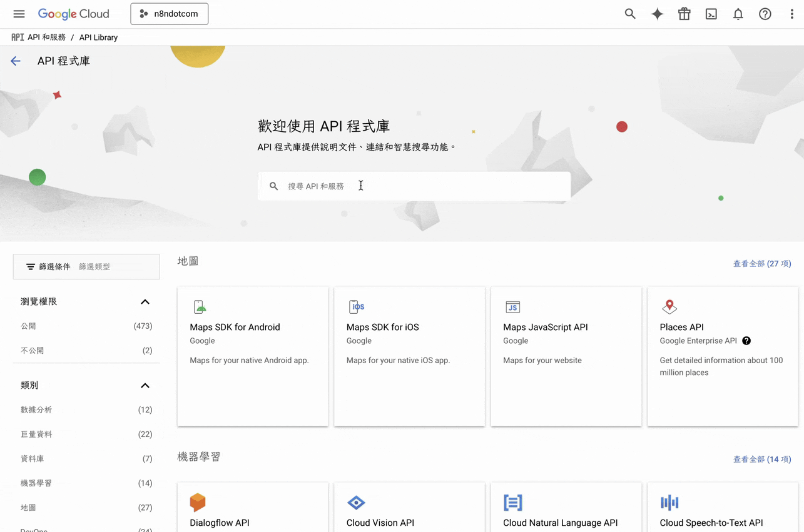Activate Cloud Shell terminal icon
804x532 pixels.
click(x=711, y=14)
